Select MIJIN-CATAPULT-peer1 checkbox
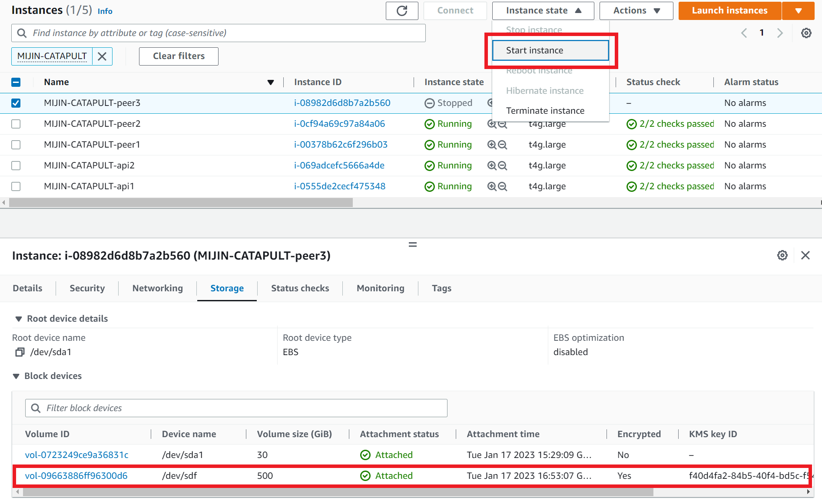 pos(16,145)
